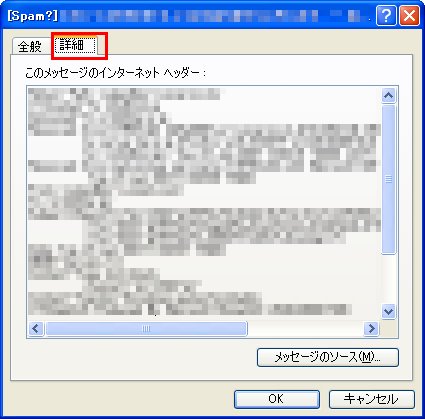Confirm with the OK button

coord(277,399)
